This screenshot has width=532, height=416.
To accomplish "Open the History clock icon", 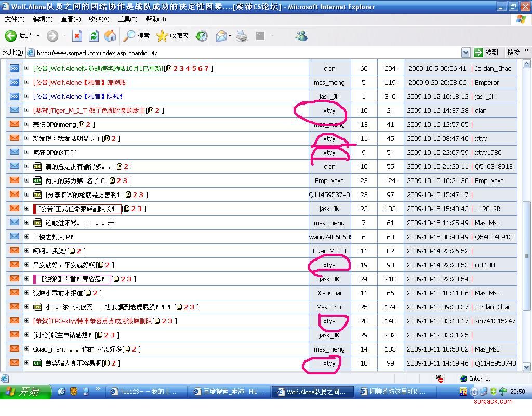I will [x=202, y=36].
